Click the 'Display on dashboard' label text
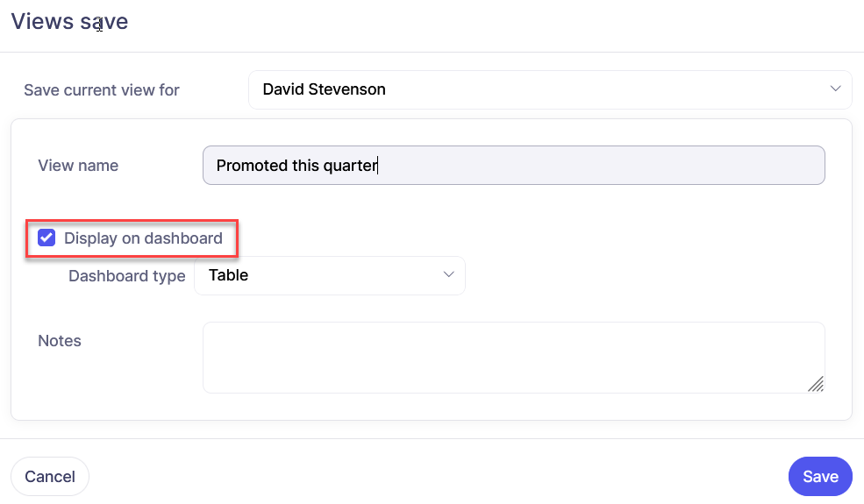 143,238
